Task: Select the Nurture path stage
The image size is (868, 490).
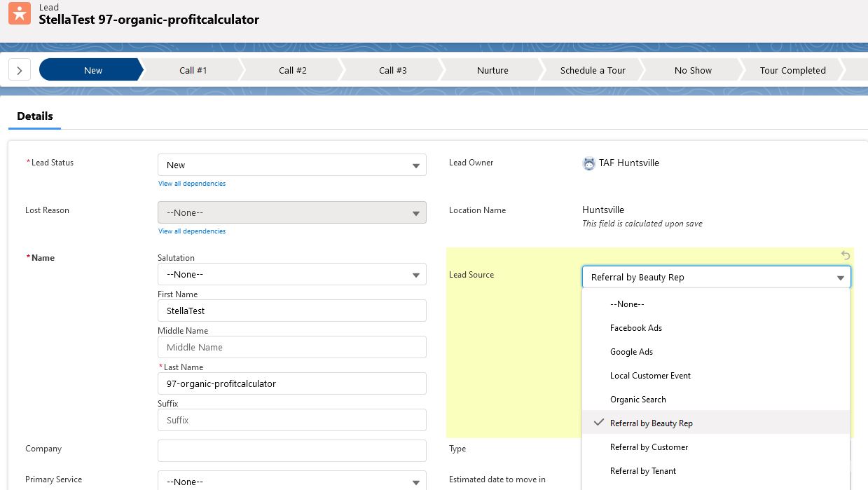Action: click(x=492, y=70)
